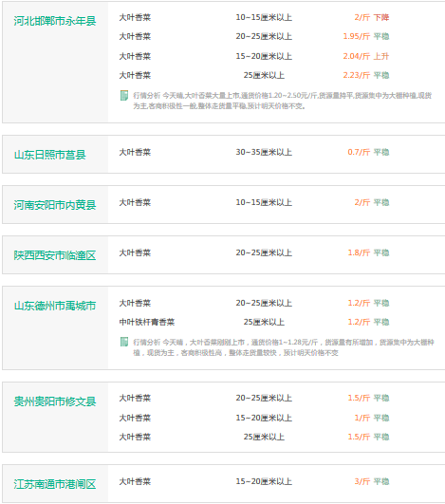Open the 山东德州市禹城市 region link

(55, 306)
